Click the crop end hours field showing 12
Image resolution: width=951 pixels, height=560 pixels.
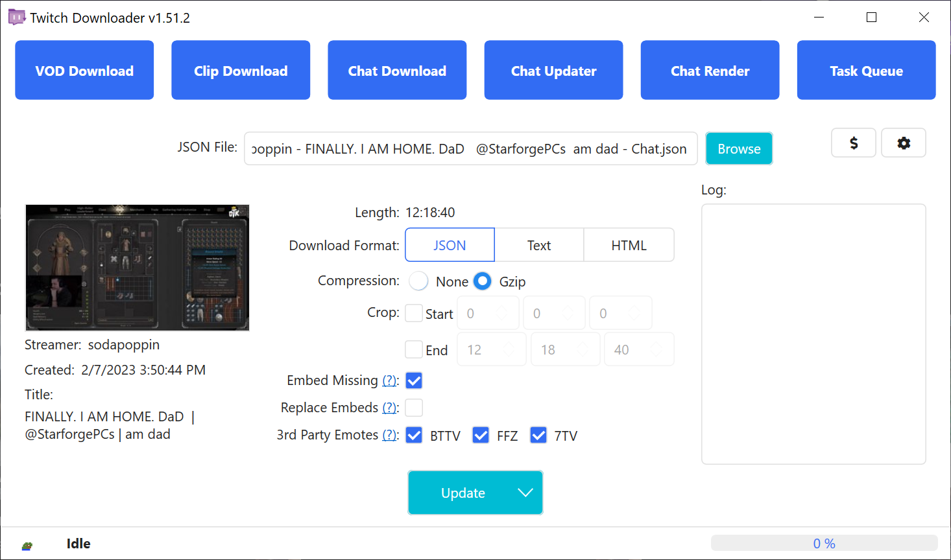[x=492, y=349]
